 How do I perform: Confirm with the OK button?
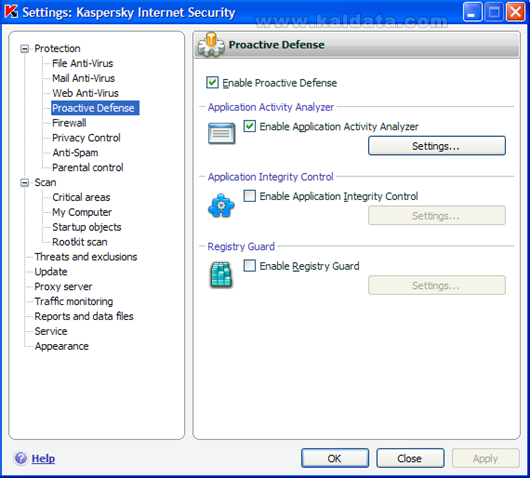click(x=335, y=458)
